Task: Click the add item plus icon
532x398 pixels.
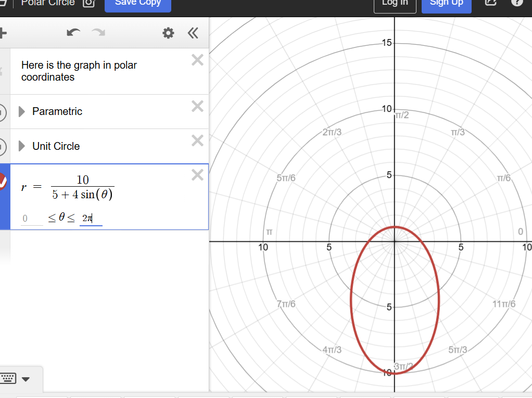Action: pos(3,33)
